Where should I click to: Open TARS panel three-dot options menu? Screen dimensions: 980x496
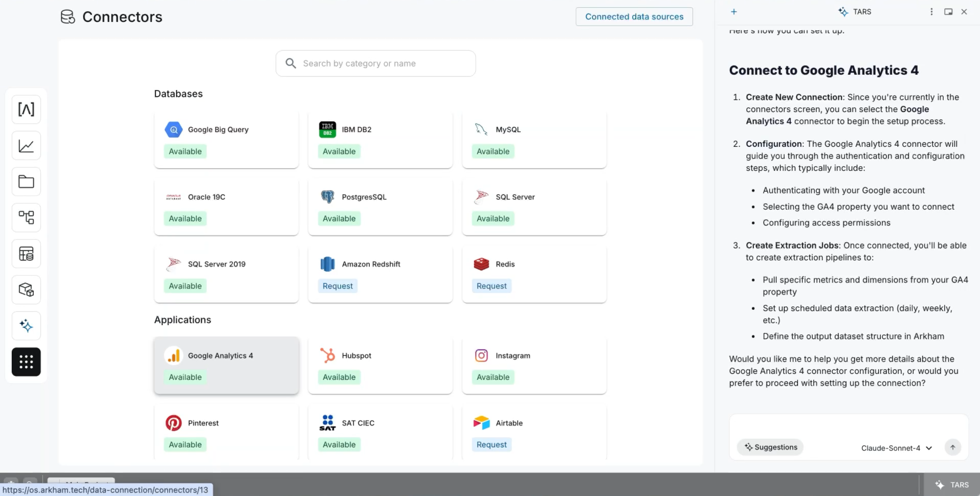[931, 12]
